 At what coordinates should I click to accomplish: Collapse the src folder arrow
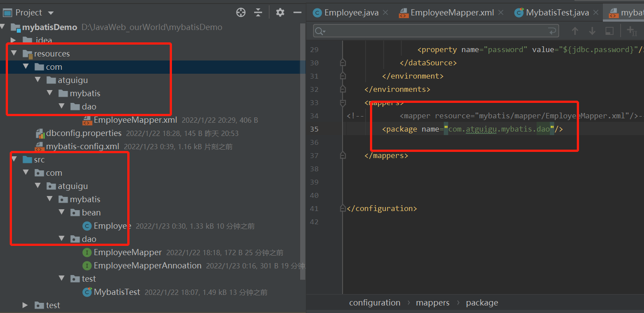click(14, 159)
